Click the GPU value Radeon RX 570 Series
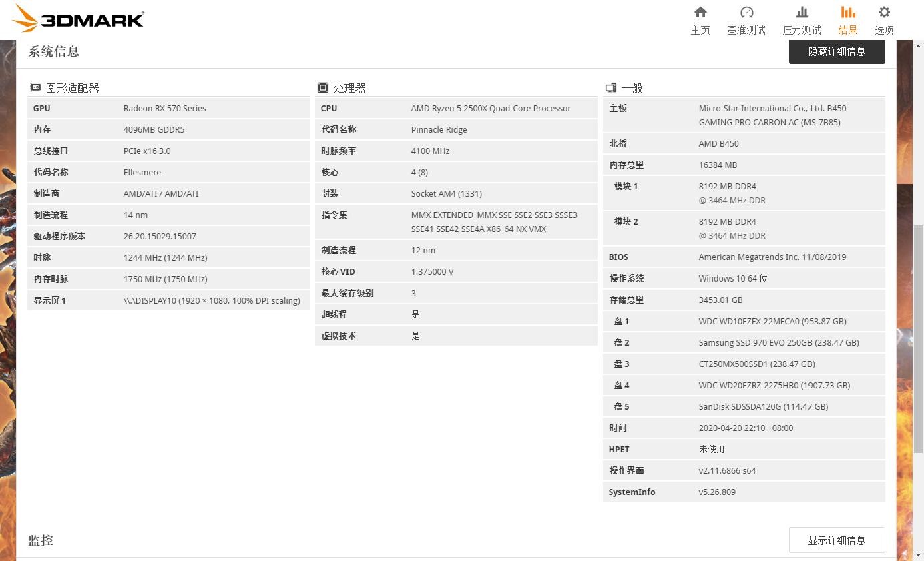 tap(164, 108)
